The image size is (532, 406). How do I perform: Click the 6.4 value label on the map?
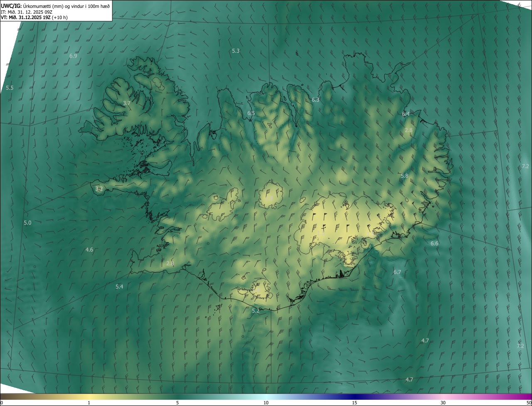click(x=406, y=114)
